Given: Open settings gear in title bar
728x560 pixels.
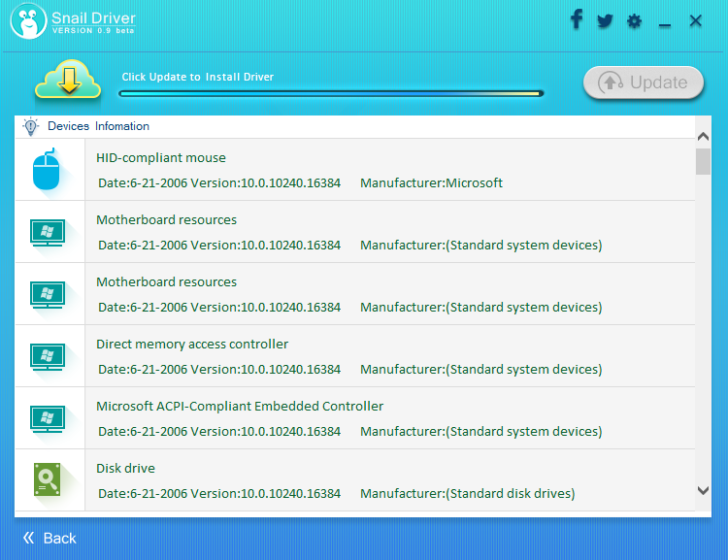Looking at the screenshot, I should [635, 21].
